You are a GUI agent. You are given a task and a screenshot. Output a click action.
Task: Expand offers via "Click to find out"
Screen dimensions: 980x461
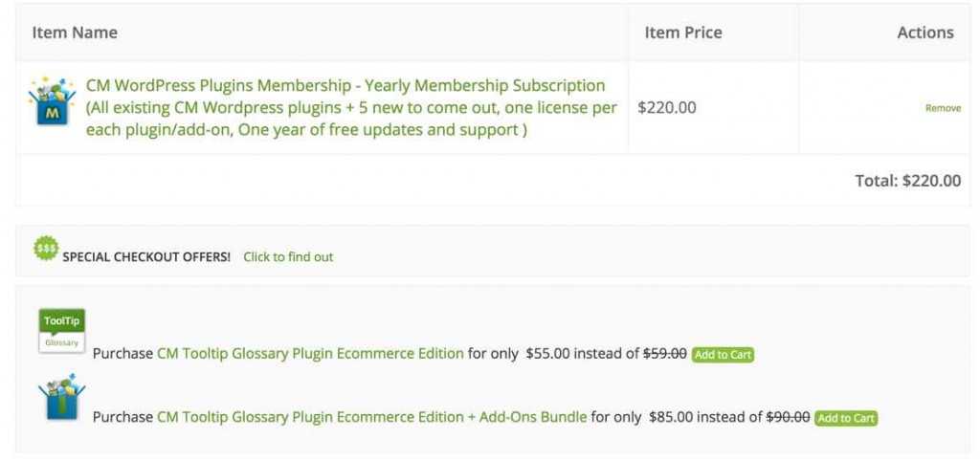(288, 256)
